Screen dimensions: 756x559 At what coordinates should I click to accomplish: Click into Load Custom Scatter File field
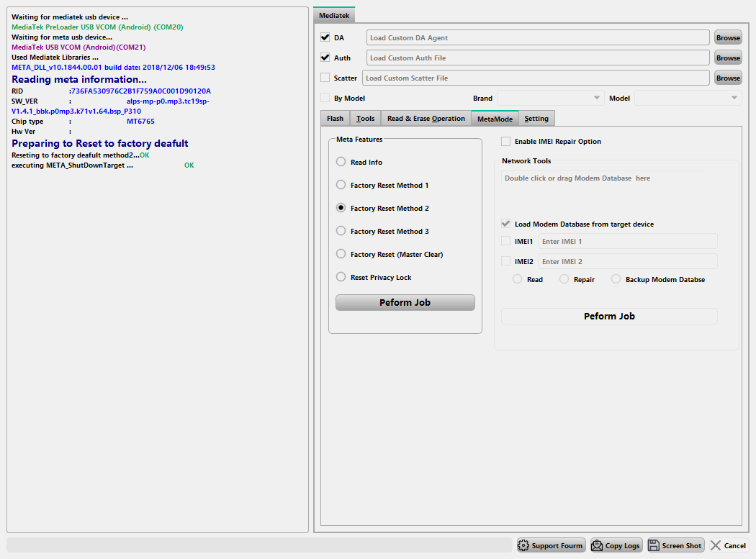point(536,78)
